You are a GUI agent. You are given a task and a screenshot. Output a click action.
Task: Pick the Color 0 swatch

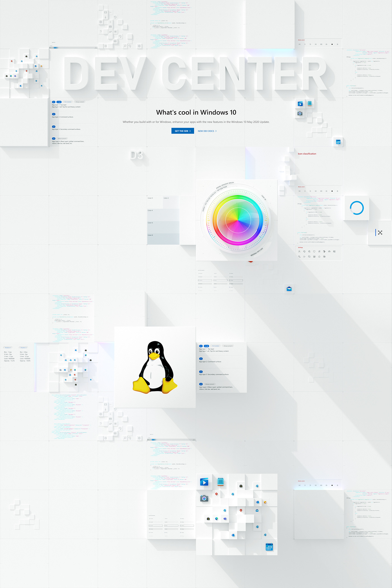[x=155, y=202]
